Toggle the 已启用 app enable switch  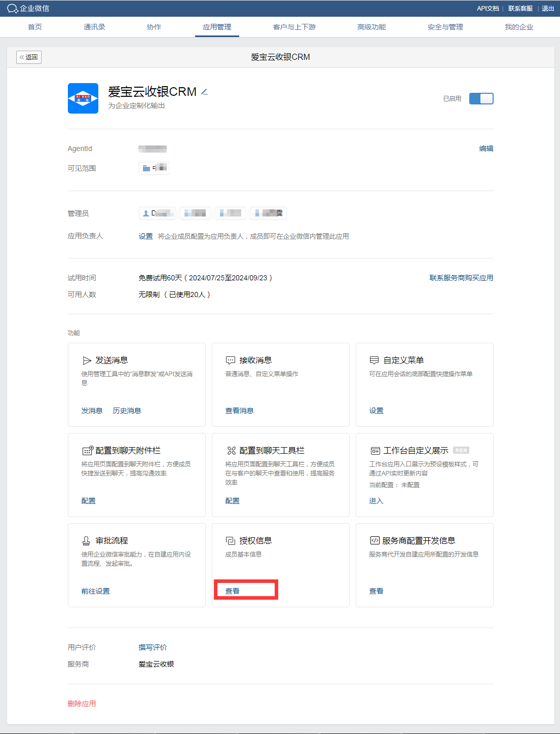[x=481, y=98]
